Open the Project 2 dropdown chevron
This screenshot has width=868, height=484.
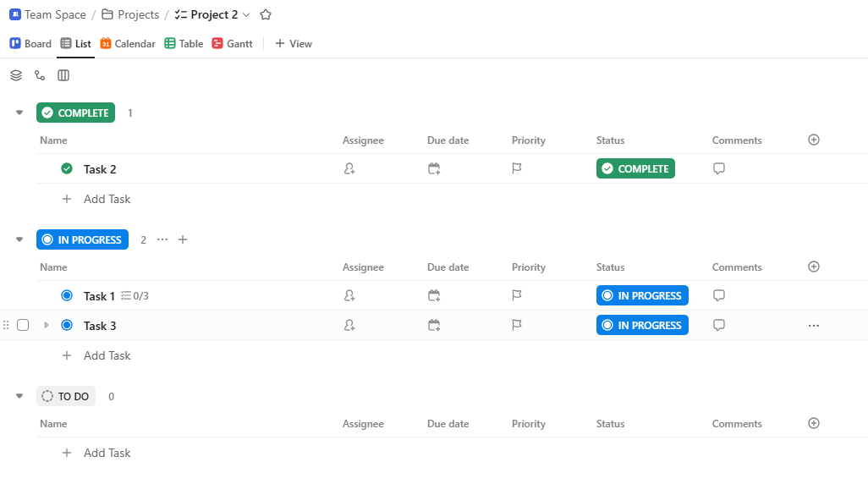click(x=246, y=14)
